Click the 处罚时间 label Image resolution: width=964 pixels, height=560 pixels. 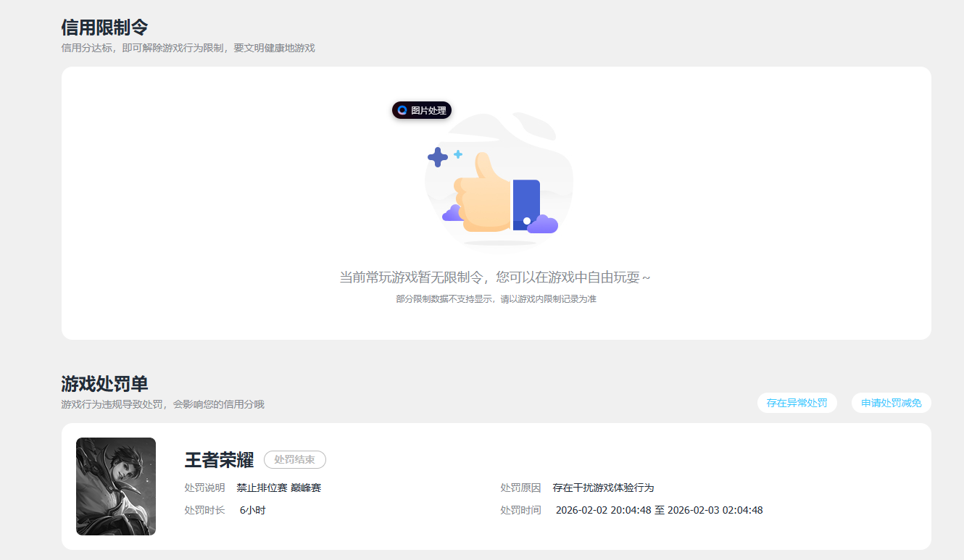tap(520, 510)
